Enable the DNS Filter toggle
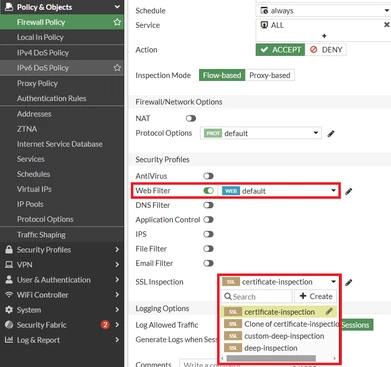Screen dimensions: 391x367 (x=208, y=205)
